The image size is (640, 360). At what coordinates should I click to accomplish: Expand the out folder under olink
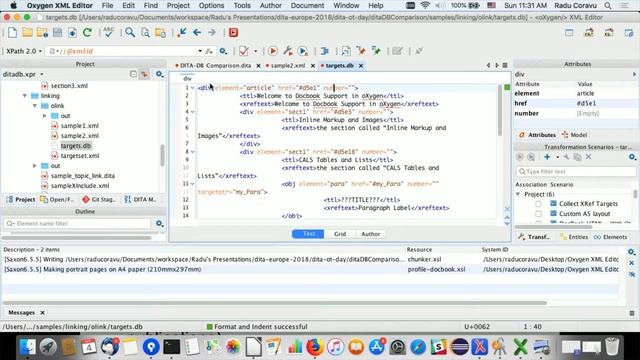click(44, 116)
